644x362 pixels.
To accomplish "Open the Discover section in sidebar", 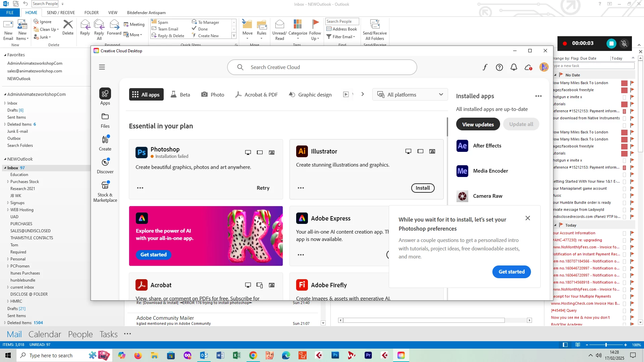I will pos(105,166).
